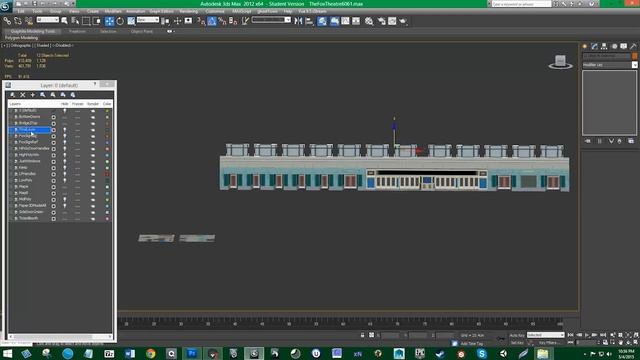Click the ViewCube in the viewport
The width and height of the screenshot is (640, 360).
[560, 62]
